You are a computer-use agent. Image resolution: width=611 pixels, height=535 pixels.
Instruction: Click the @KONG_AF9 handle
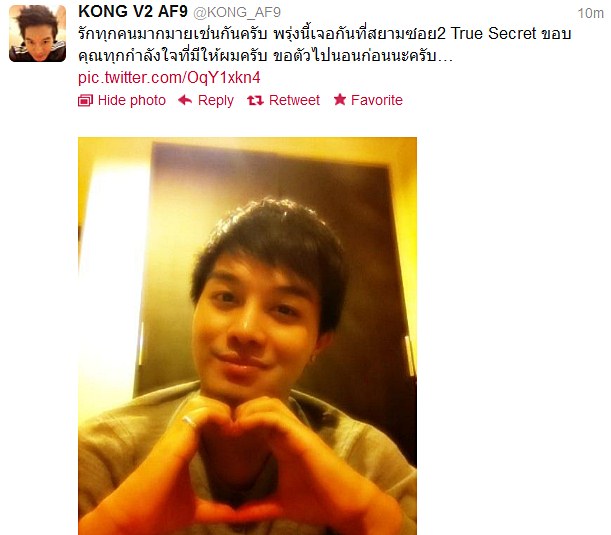pyautogui.click(x=237, y=12)
